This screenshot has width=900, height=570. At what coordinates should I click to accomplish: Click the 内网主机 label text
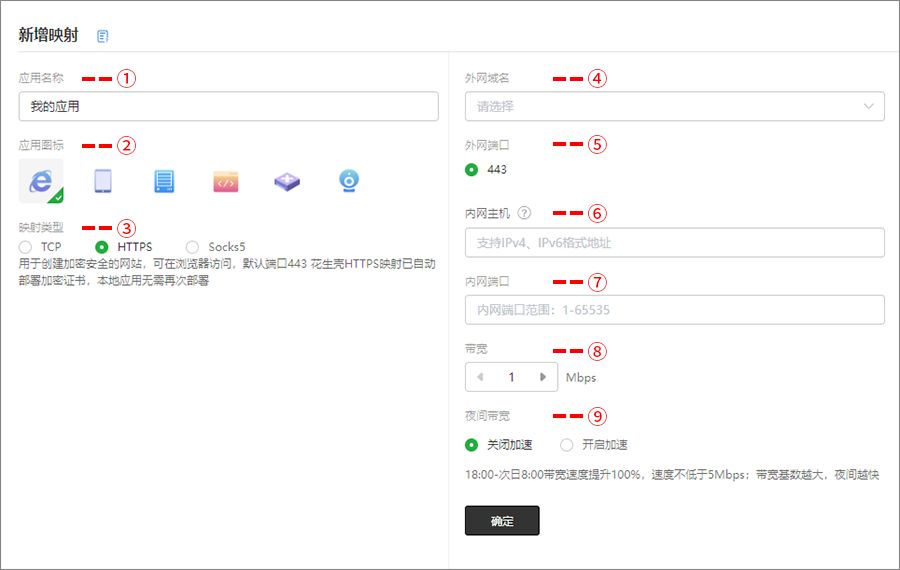487,214
